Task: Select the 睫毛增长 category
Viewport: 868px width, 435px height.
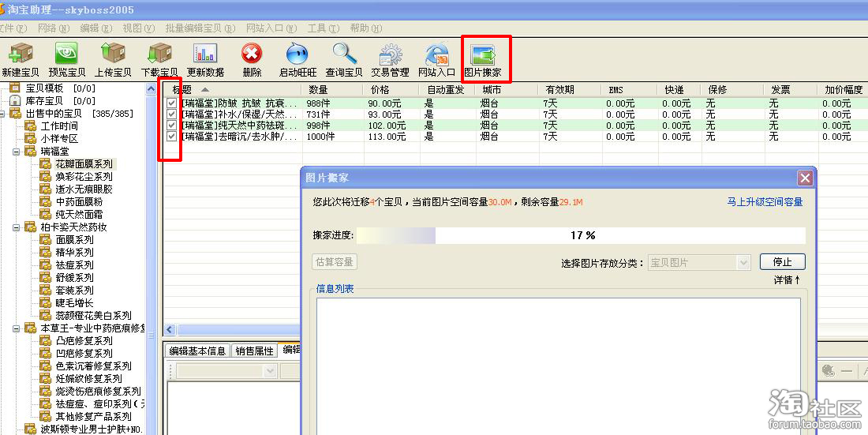Action: click(75, 302)
